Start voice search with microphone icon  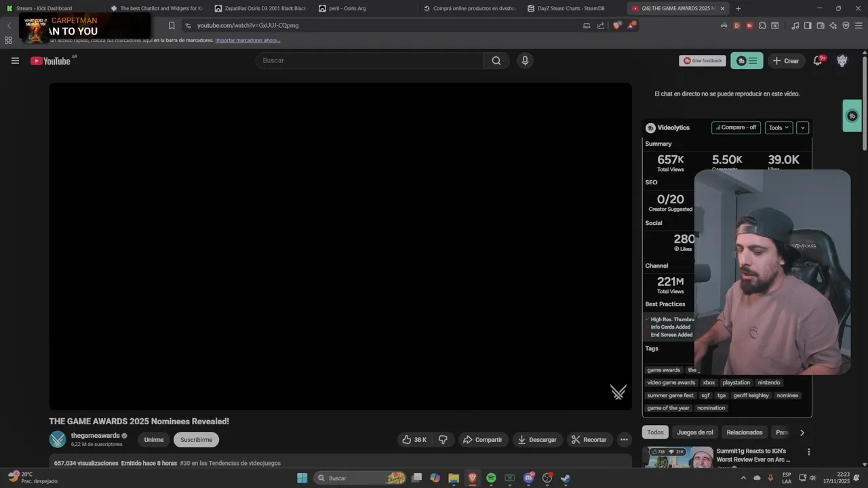(x=525, y=60)
